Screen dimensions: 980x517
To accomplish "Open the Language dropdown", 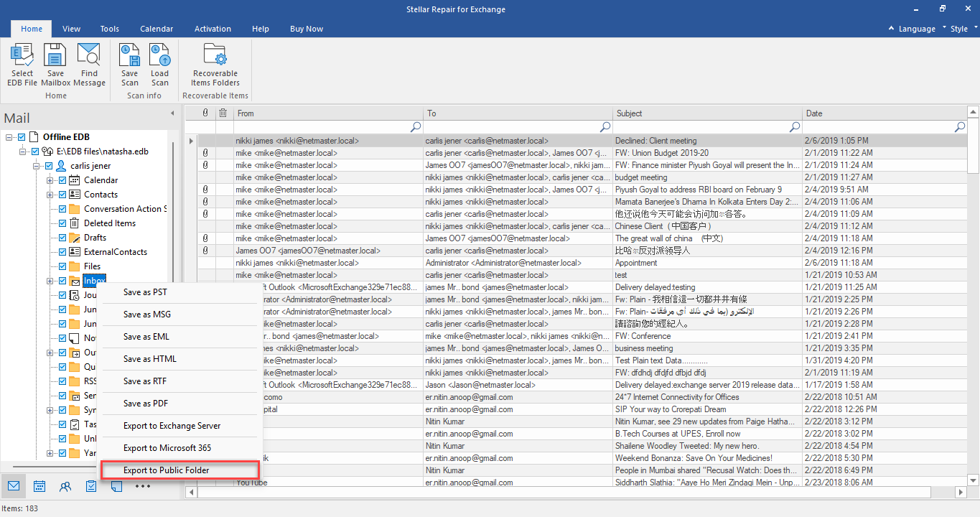I will pyautogui.click(x=916, y=29).
